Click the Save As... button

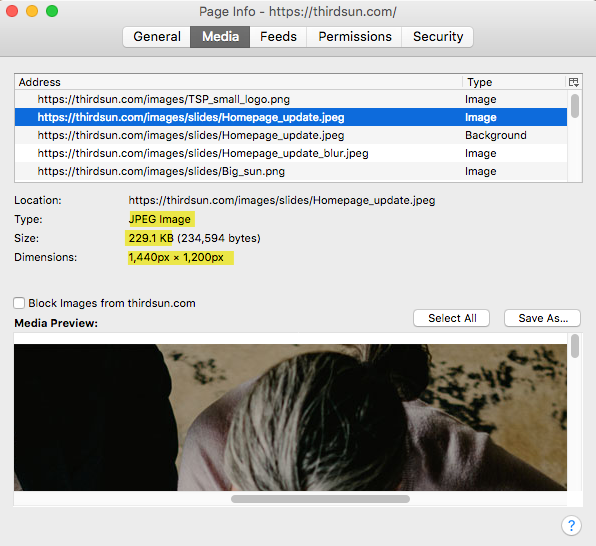(x=542, y=318)
